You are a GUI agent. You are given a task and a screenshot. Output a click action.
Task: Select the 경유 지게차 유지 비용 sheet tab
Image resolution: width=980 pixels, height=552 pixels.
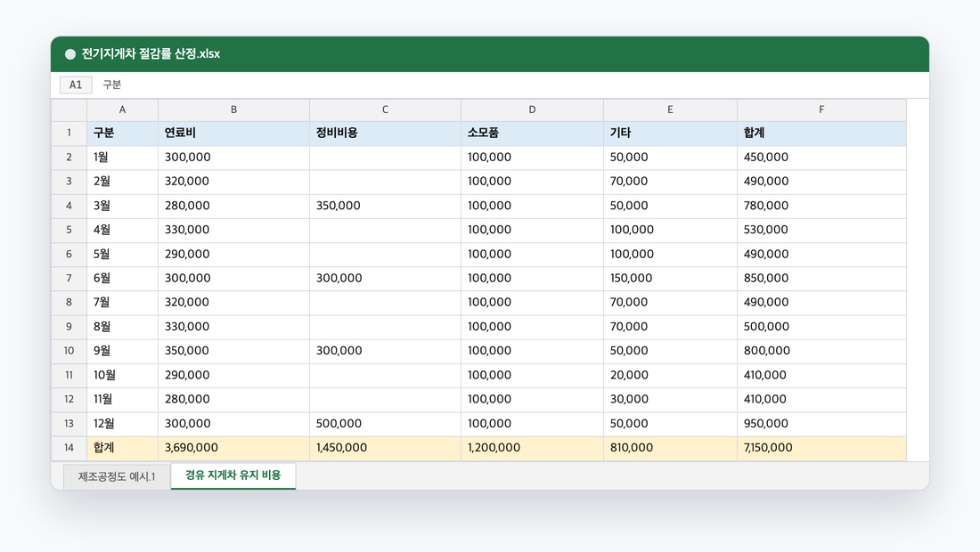pos(233,475)
